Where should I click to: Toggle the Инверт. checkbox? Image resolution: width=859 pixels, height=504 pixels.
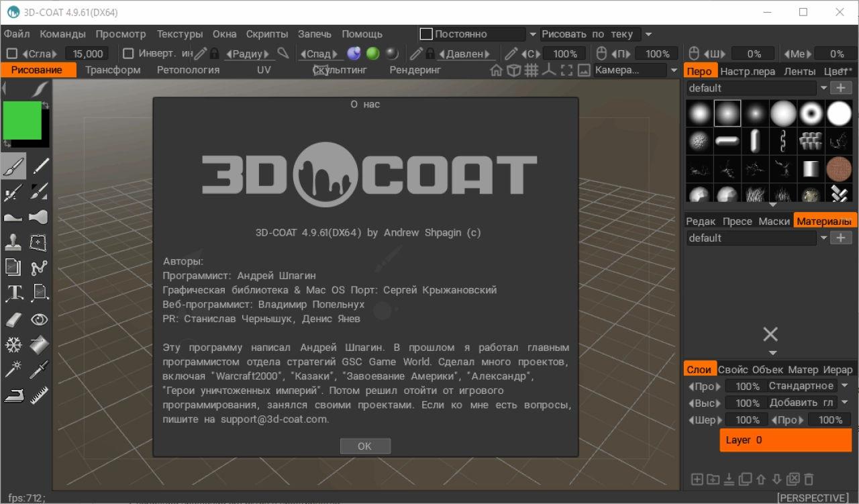pos(128,54)
